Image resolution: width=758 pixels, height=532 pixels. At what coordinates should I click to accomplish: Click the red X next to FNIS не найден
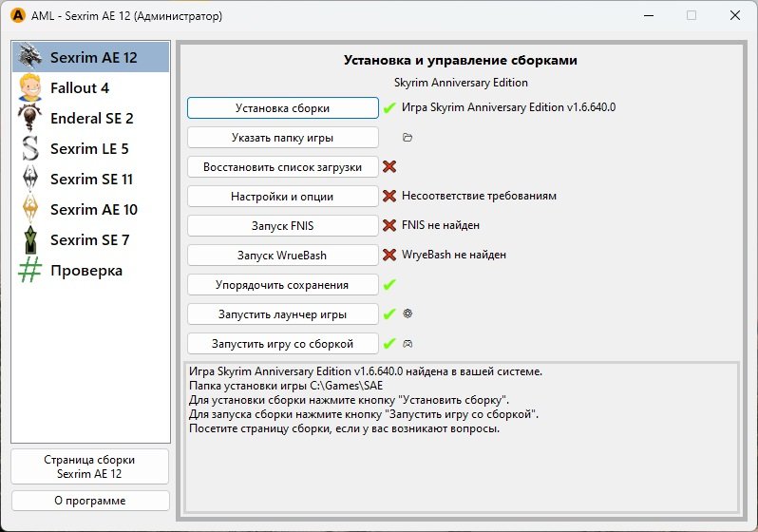point(388,225)
